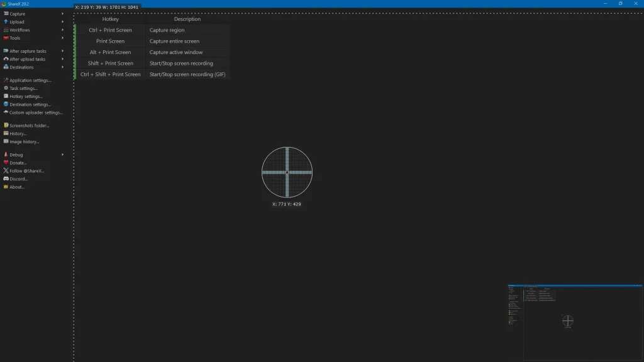The image size is (644, 362).
Task: Expand the Debug submenu arrow
Action: [63, 155]
